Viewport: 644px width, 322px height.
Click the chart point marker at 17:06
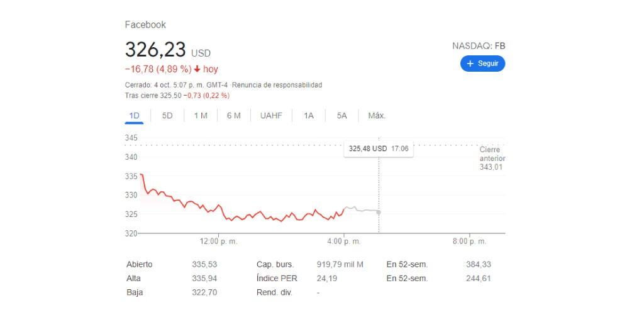378,213
